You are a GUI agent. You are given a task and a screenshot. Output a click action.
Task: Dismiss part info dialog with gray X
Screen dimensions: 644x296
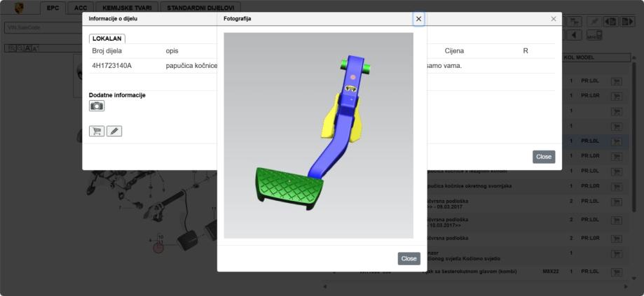coord(554,19)
